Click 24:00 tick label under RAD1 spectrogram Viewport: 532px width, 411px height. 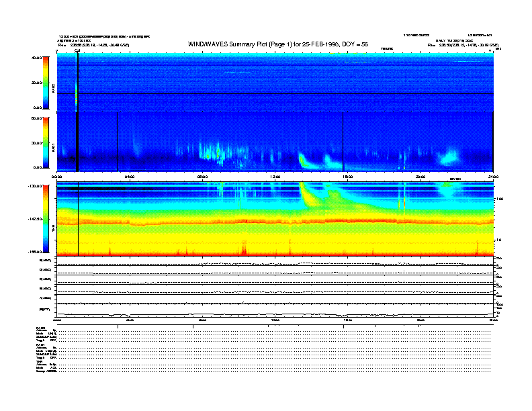tap(492, 177)
